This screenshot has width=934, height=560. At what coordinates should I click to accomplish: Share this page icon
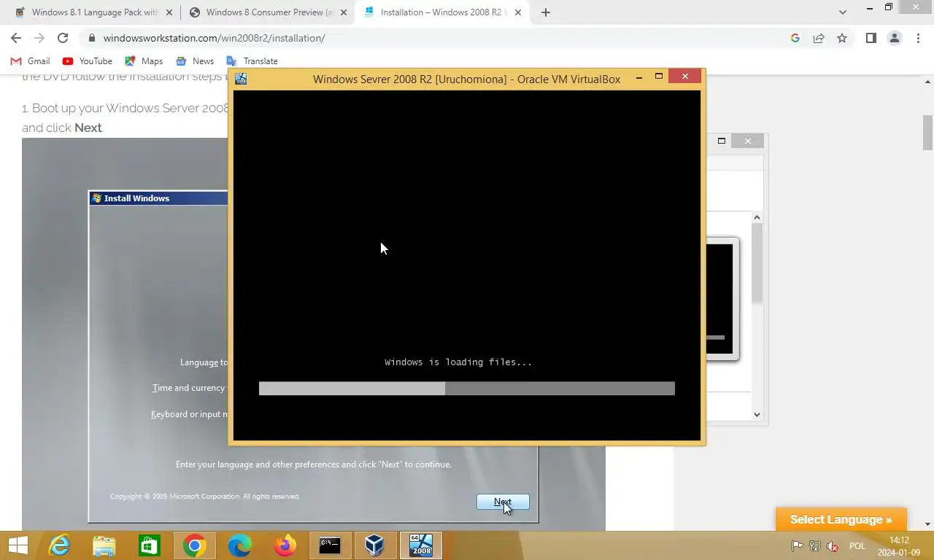coord(819,38)
